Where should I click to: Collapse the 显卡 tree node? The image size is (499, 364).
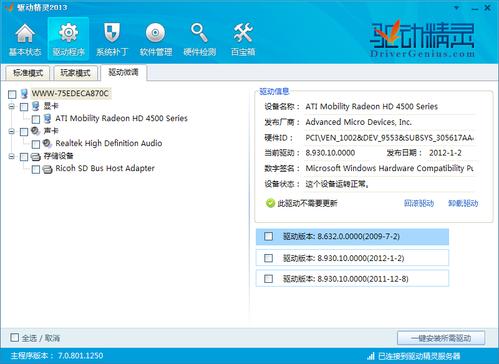coord(12,106)
